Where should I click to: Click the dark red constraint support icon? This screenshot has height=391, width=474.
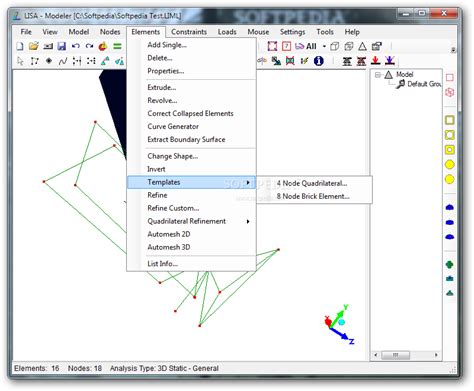pyautogui.click(x=361, y=61)
